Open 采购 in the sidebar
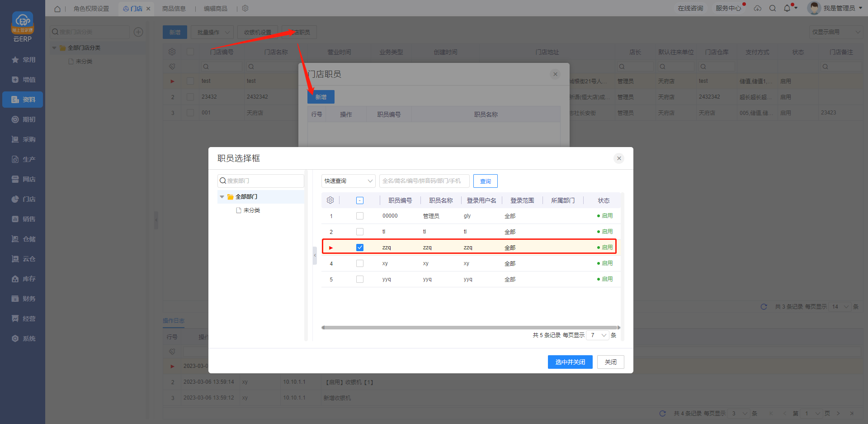The image size is (868, 424). coord(23,139)
